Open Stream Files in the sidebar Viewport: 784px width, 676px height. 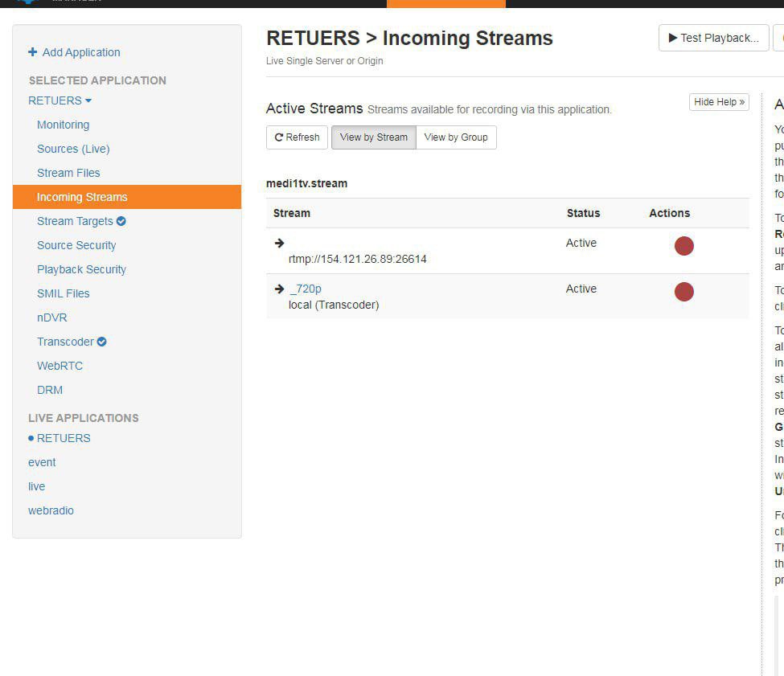tap(68, 173)
